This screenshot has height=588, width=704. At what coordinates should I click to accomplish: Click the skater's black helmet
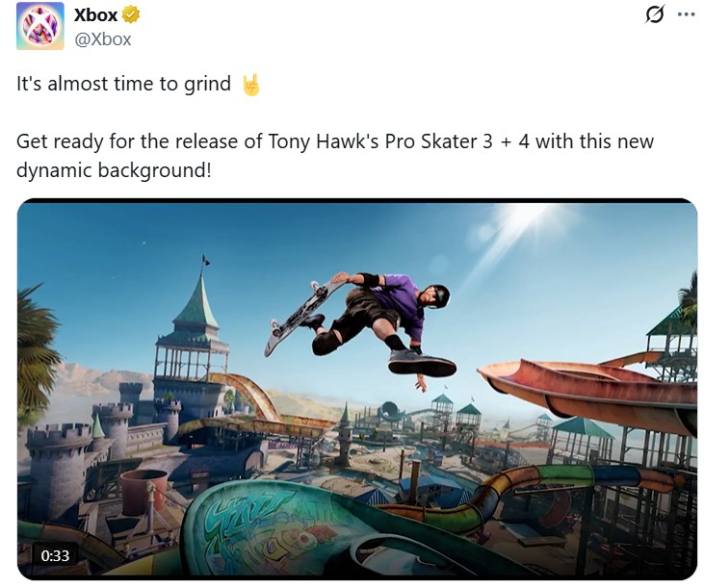pyautogui.click(x=438, y=295)
